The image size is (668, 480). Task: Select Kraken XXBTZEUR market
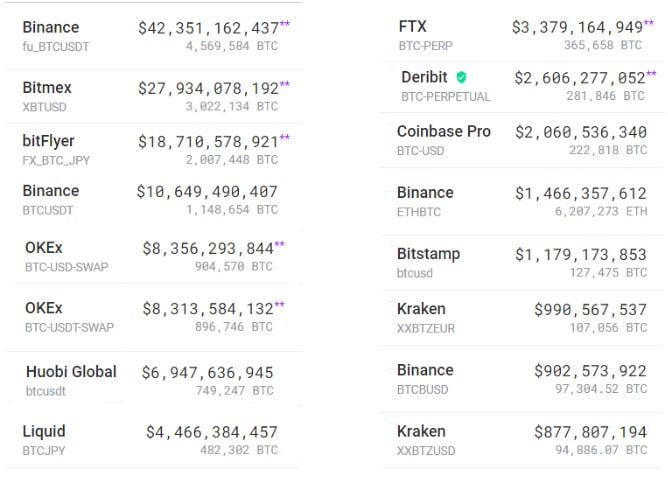point(522,318)
